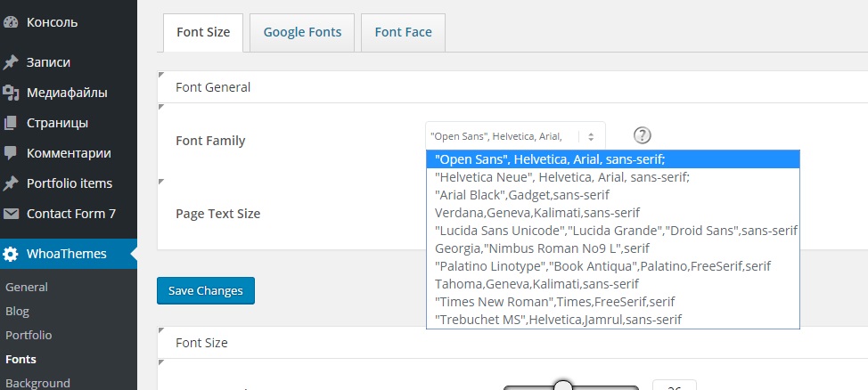Pick "Trebuchet MS" font option
Viewport: 868px width, 390px height.
tap(559, 319)
